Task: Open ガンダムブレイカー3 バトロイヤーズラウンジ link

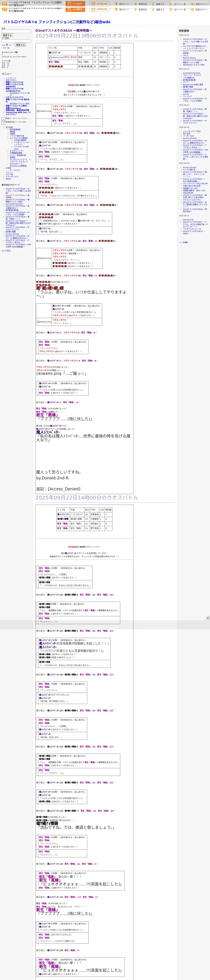Action: [20, 161]
